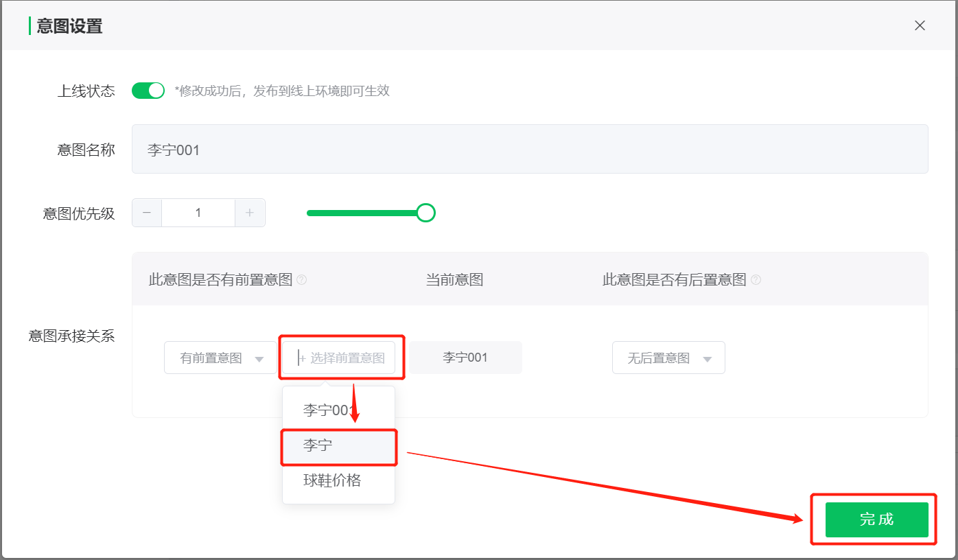Click the help icon beside 此意图是否有前置意图
This screenshot has width=958, height=560.
[301, 280]
